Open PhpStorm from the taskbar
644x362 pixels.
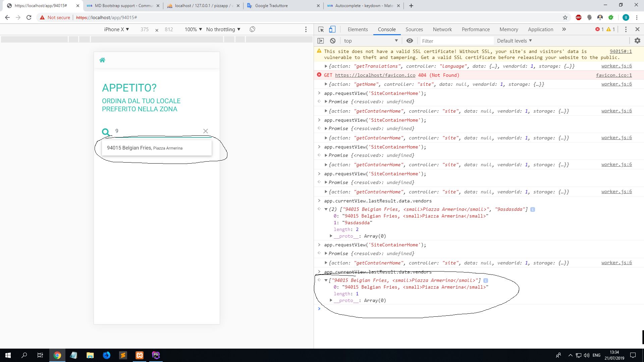pos(156,355)
